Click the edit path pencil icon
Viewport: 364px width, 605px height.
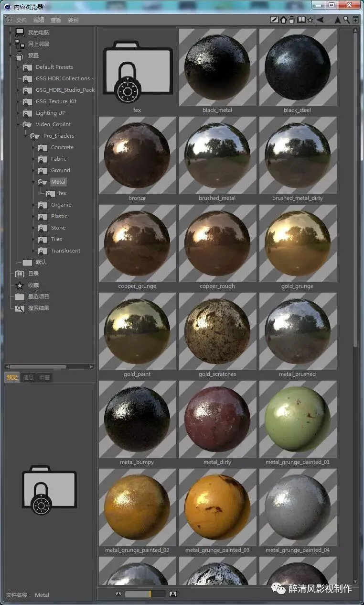[274, 20]
